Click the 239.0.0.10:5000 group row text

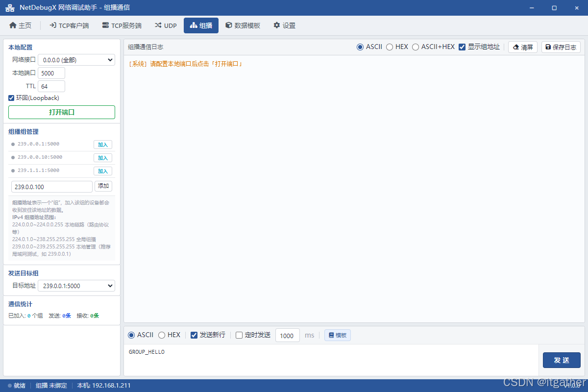[40, 157]
